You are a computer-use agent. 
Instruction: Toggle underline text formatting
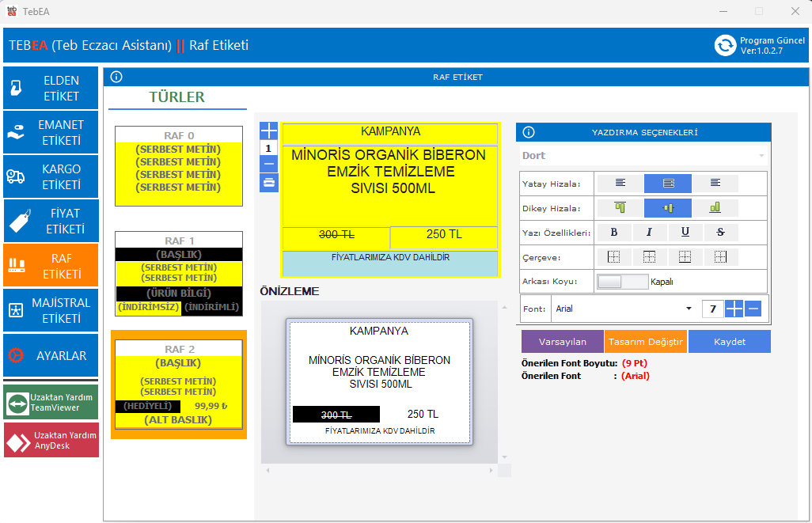(685, 233)
